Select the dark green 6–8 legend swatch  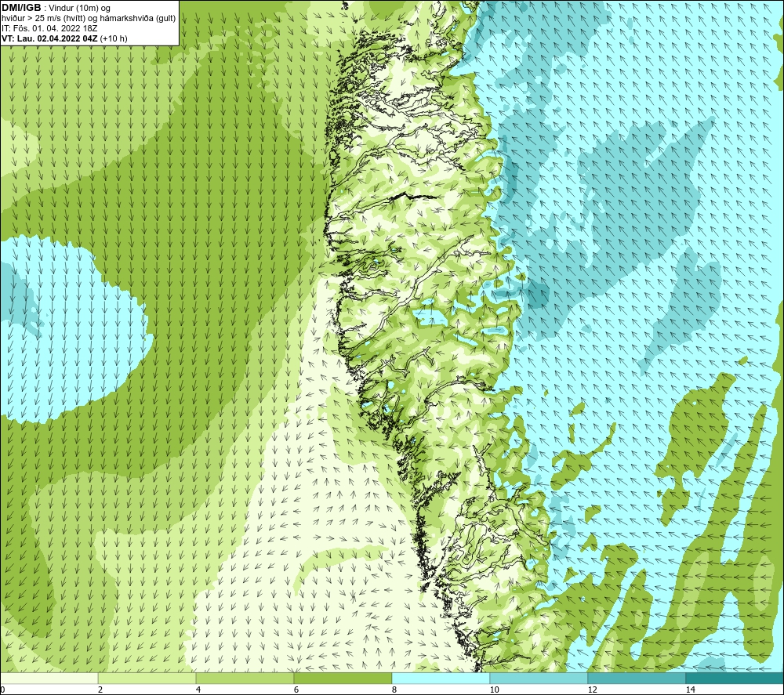click(x=343, y=679)
